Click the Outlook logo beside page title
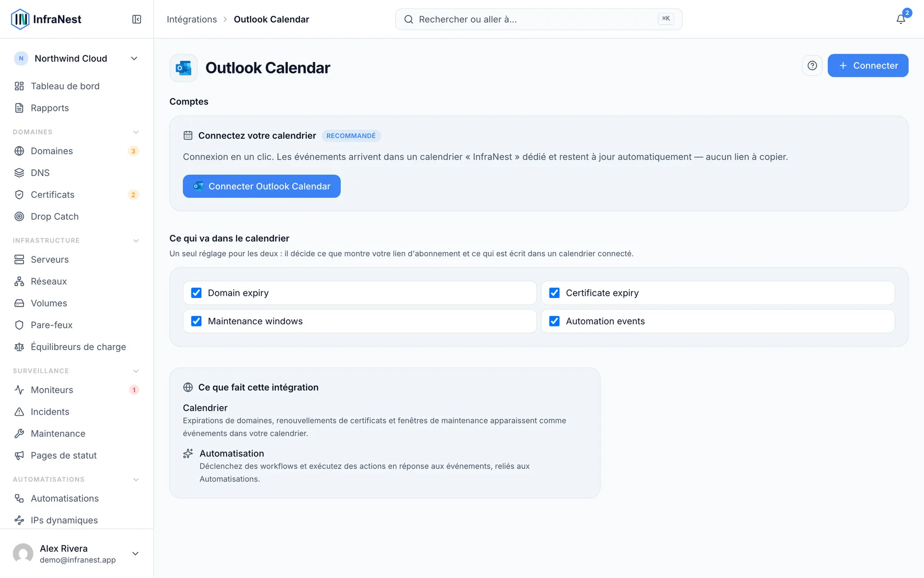Screen dimensions: 924x578 pos(183,68)
